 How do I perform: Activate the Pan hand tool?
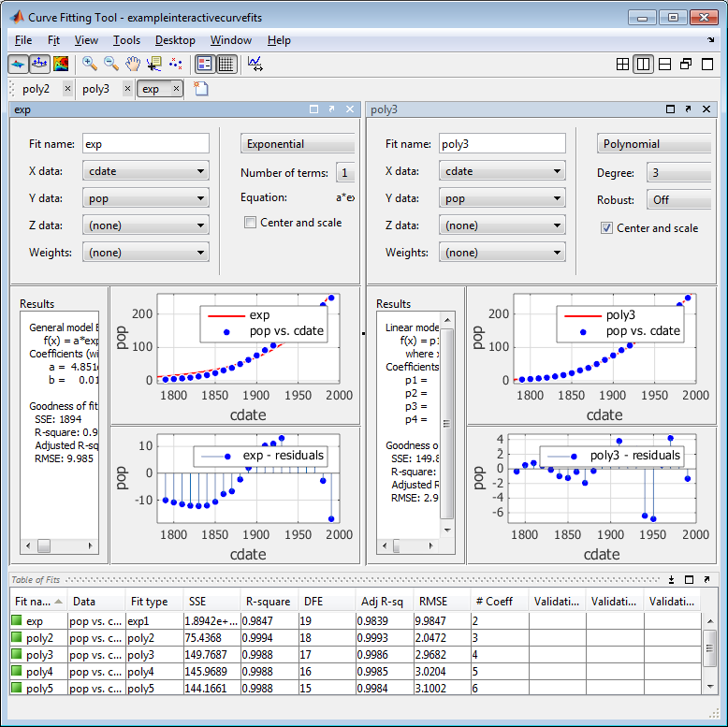pyautogui.click(x=133, y=64)
